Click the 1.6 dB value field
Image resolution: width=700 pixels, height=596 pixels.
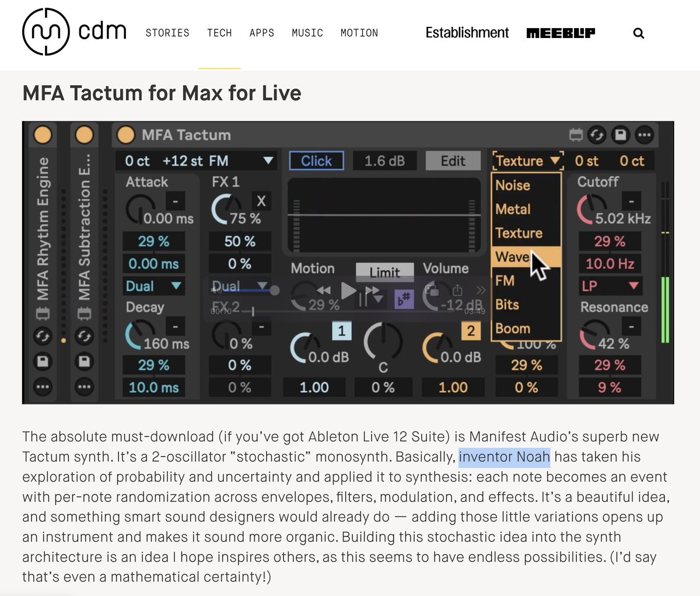(384, 161)
